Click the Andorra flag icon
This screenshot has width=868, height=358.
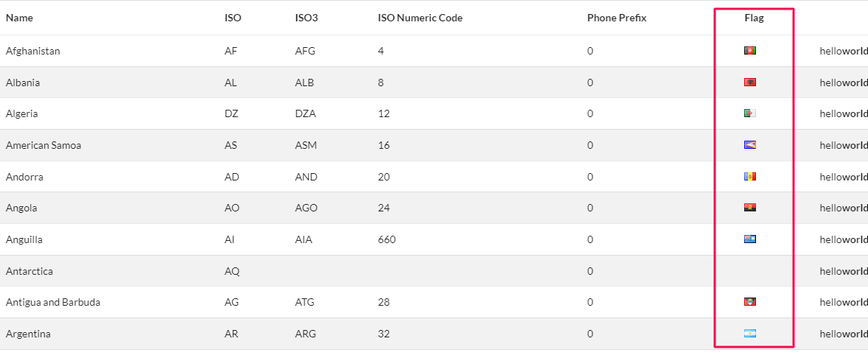(x=750, y=177)
